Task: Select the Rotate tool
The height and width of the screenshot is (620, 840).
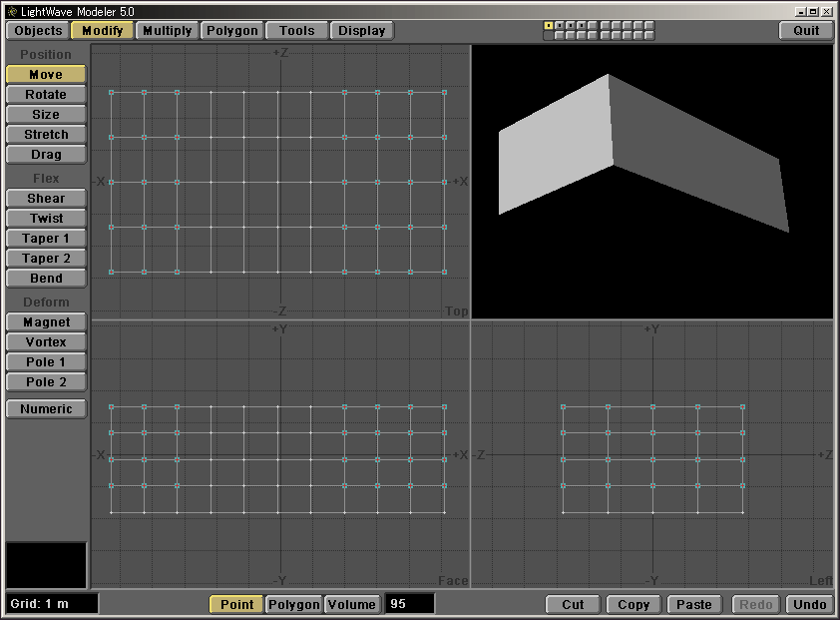Action: (46, 95)
